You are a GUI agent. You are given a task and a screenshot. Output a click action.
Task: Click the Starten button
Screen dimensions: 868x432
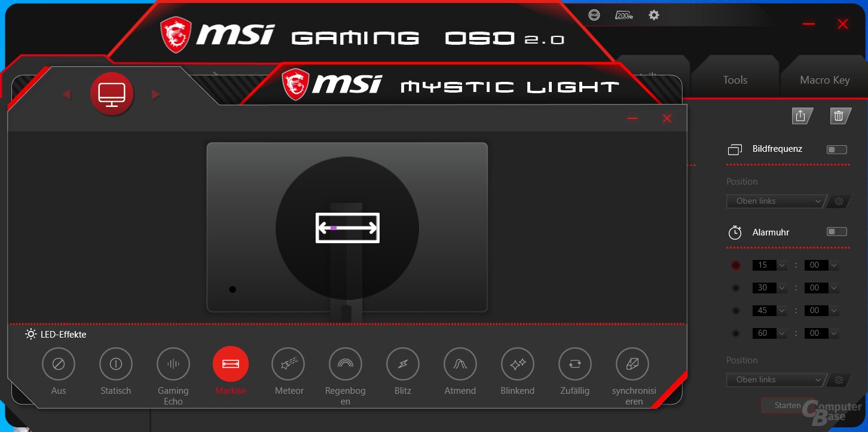coord(788,406)
